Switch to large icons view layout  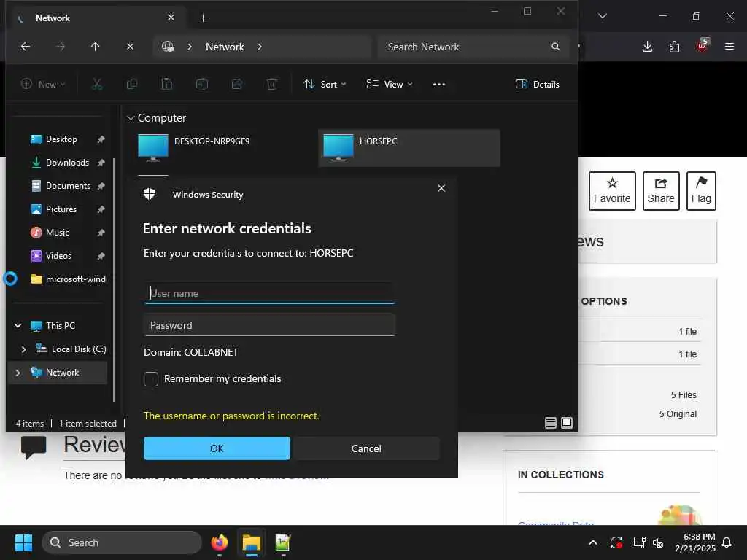[567, 423]
